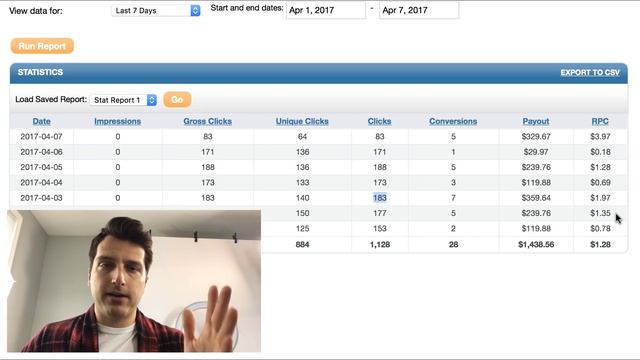Click the Unique Clicks value 125
Image resolution: width=640 pixels, height=360 pixels.
(302, 229)
